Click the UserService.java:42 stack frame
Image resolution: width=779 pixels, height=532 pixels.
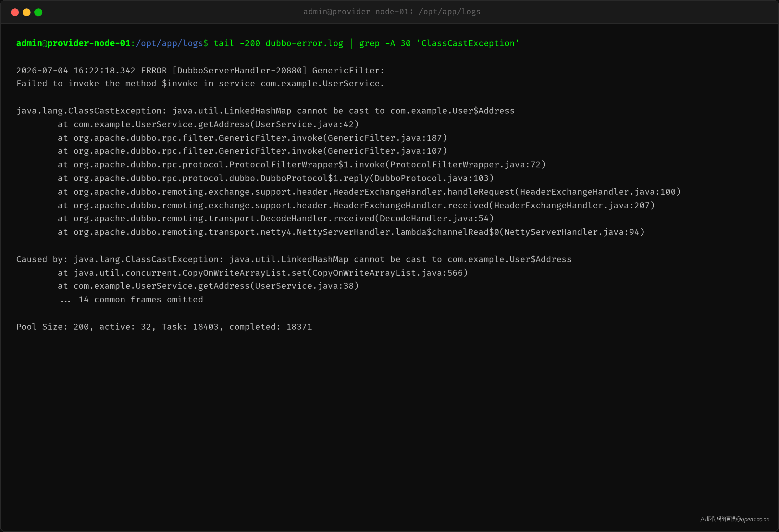pos(208,124)
